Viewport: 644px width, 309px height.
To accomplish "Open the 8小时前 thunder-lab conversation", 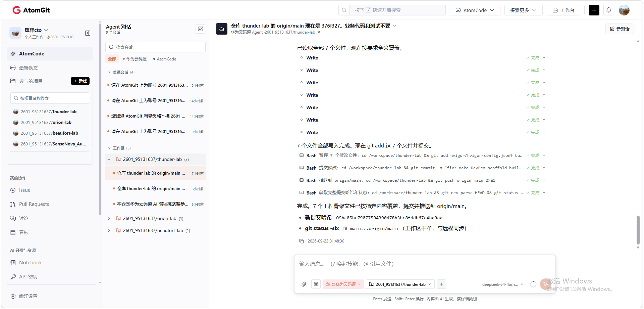I will tap(155, 189).
